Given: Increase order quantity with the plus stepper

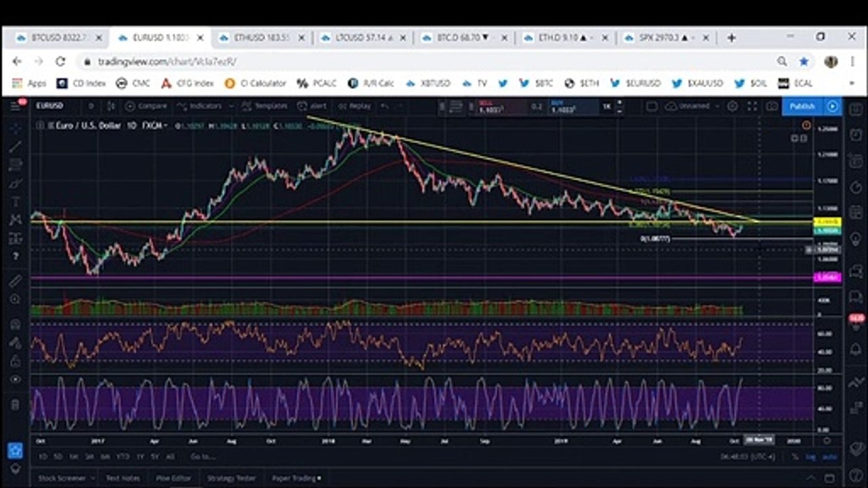Looking at the screenshot, I should coord(619,103).
